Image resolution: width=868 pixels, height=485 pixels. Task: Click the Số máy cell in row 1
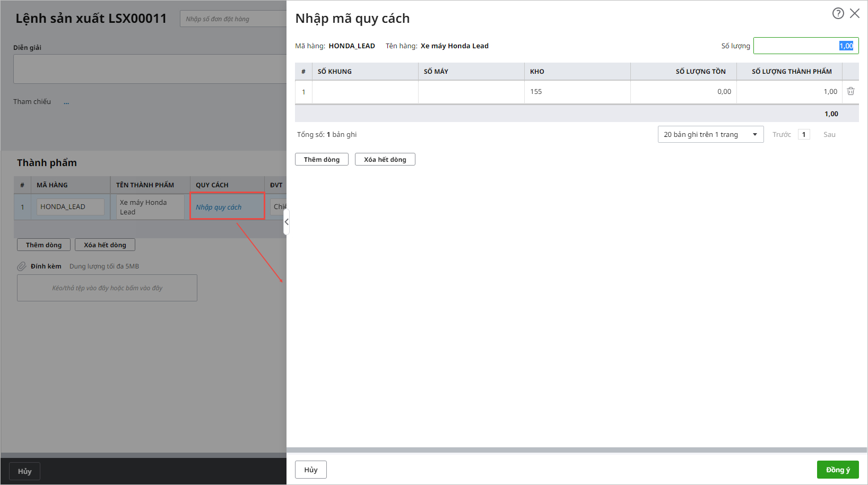[x=471, y=92]
